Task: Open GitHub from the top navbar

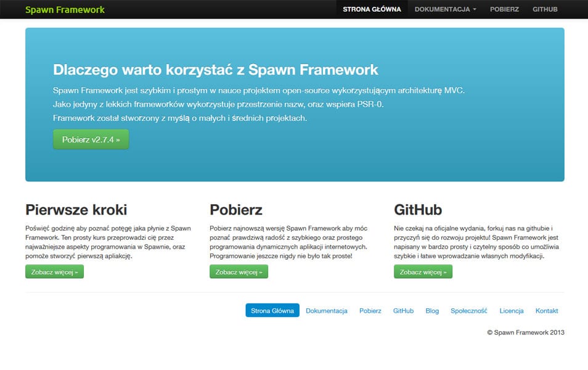Action: 545,9
